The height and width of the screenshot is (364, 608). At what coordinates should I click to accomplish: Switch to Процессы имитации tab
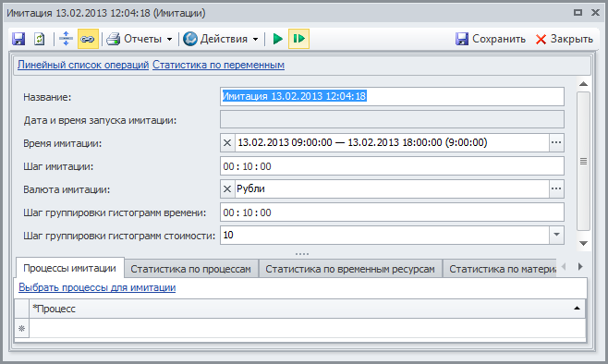click(70, 268)
